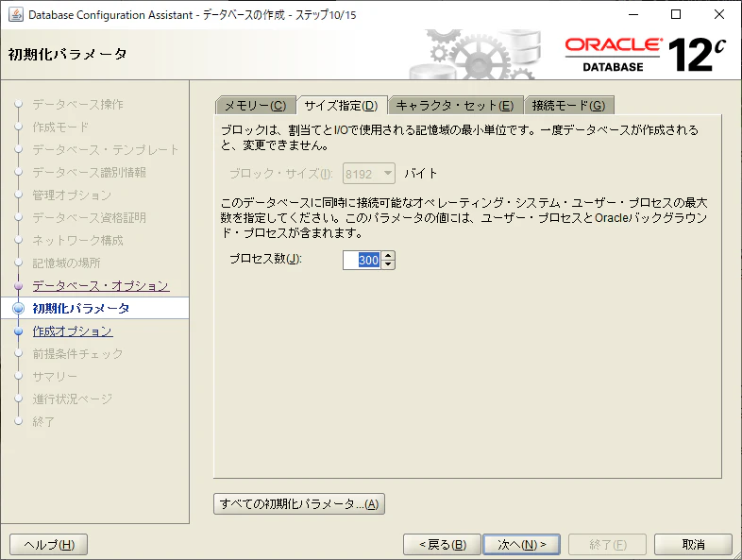Click the データベース・オプション step bullet icon
The width and height of the screenshot is (742, 560).
[19, 286]
